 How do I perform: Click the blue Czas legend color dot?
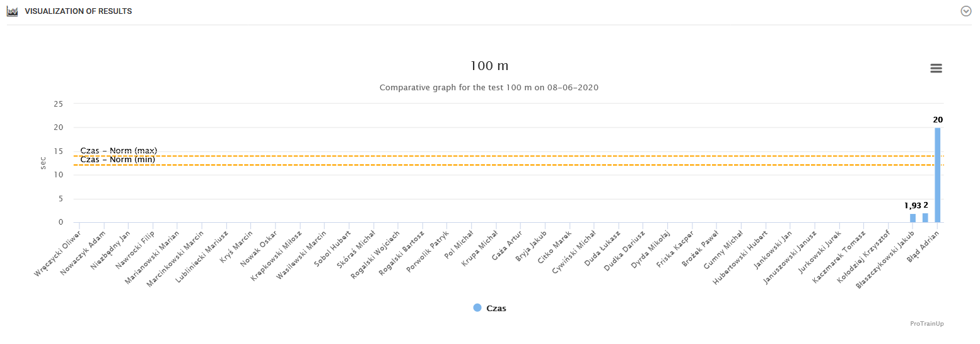click(x=477, y=308)
